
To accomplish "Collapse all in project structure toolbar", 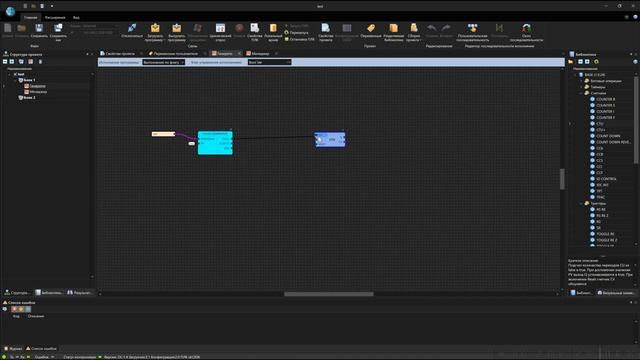I will [5, 62].
